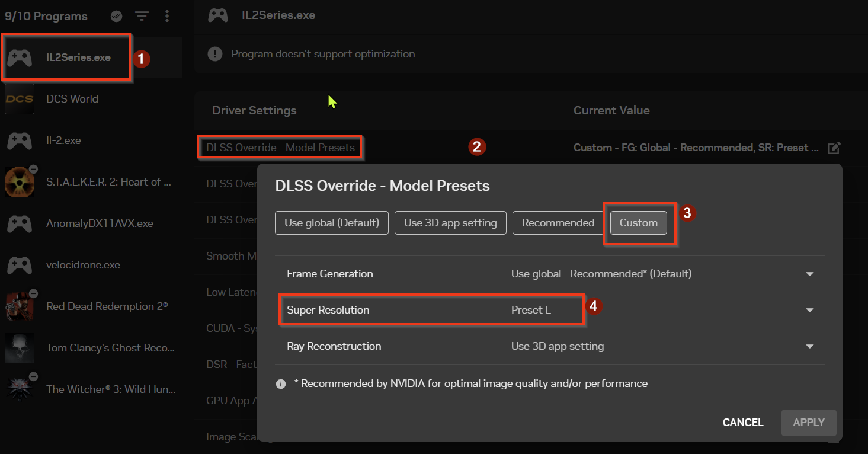Click the Use global - Recommended* (Default) value
The width and height of the screenshot is (868, 454).
pyautogui.click(x=601, y=274)
